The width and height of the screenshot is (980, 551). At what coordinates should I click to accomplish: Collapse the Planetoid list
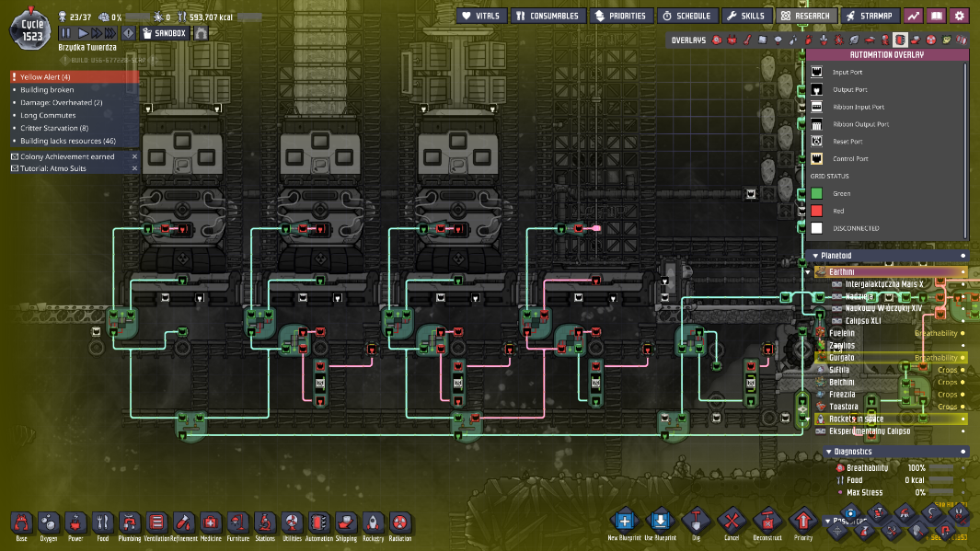(x=815, y=256)
